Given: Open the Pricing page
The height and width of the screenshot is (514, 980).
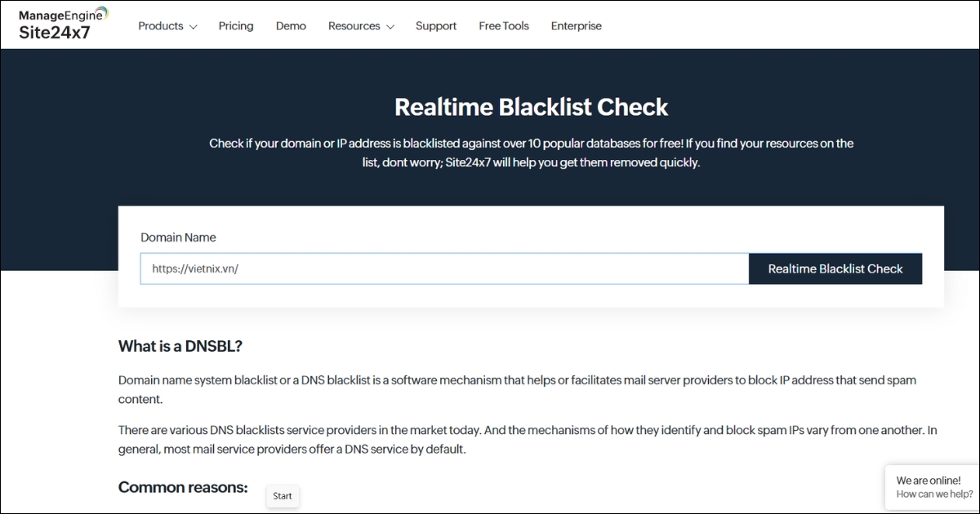Looking at the screenshot, I should (x=236, y=25).
